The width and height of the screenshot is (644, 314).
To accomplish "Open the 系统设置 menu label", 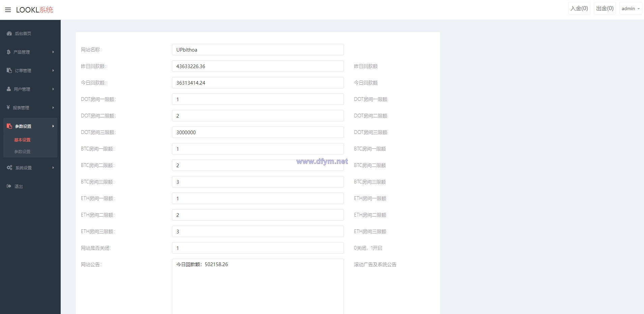I will tap(24, 168).
